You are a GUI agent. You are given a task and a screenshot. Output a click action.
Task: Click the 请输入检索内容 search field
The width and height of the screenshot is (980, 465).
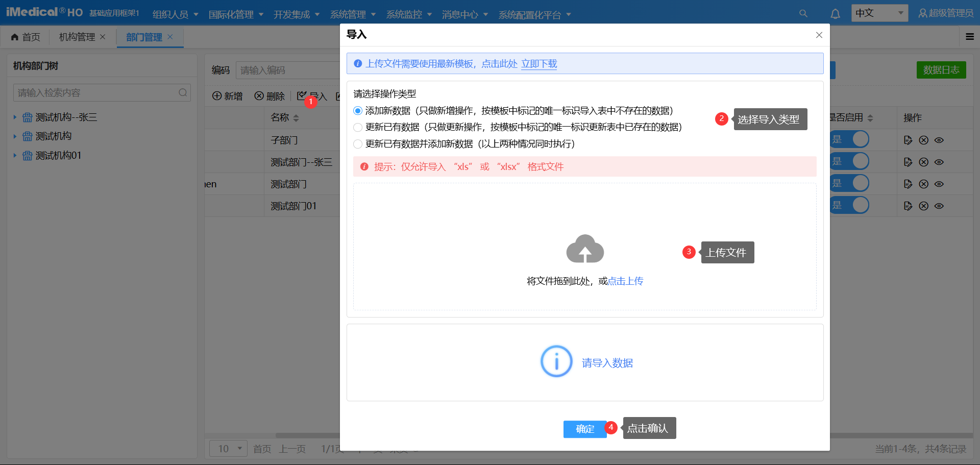[x=102, y=92]
